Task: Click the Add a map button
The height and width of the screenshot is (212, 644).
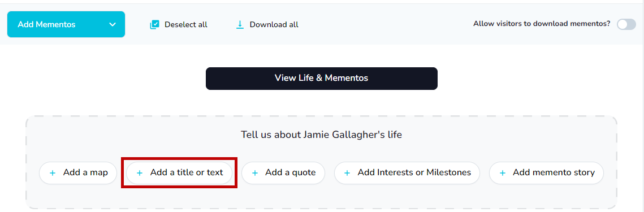Action: click(78, 173)
